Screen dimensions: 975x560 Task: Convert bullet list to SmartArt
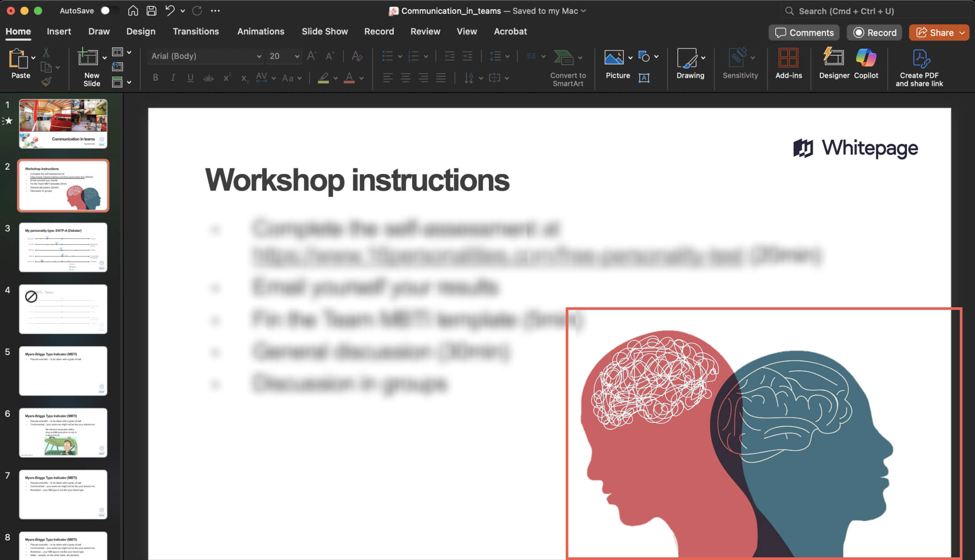(x=565, y=67)
